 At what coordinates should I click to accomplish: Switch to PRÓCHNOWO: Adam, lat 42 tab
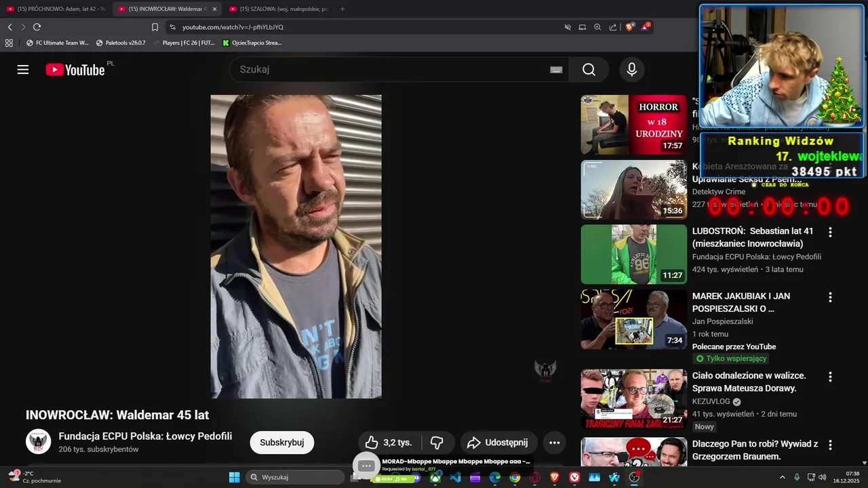pos(56,9)
